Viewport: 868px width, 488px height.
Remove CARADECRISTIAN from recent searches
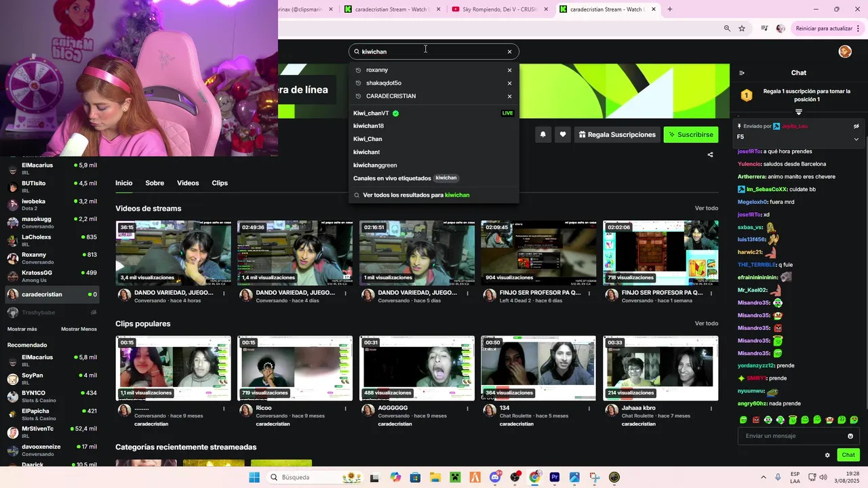(509, 96)
